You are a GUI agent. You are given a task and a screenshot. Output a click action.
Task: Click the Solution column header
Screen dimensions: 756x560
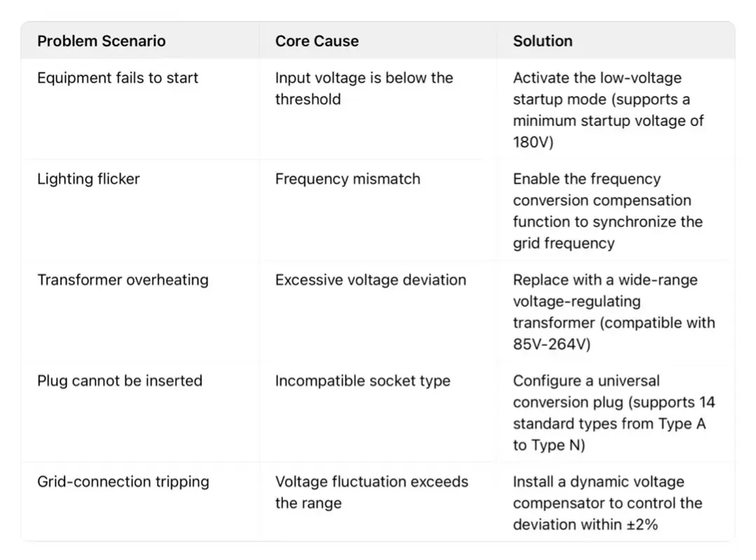click(x=542, y=41)
